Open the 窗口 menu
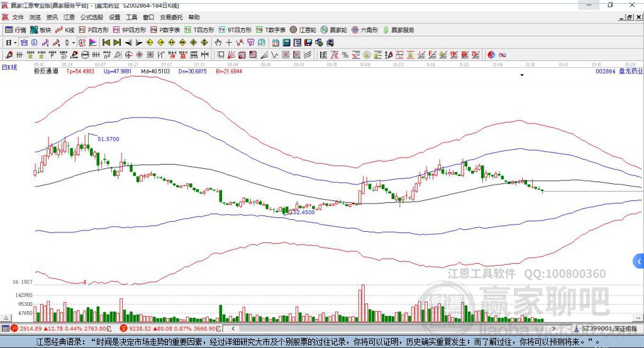644x348 pixels. pyautogui.click(x=148, y=17)
